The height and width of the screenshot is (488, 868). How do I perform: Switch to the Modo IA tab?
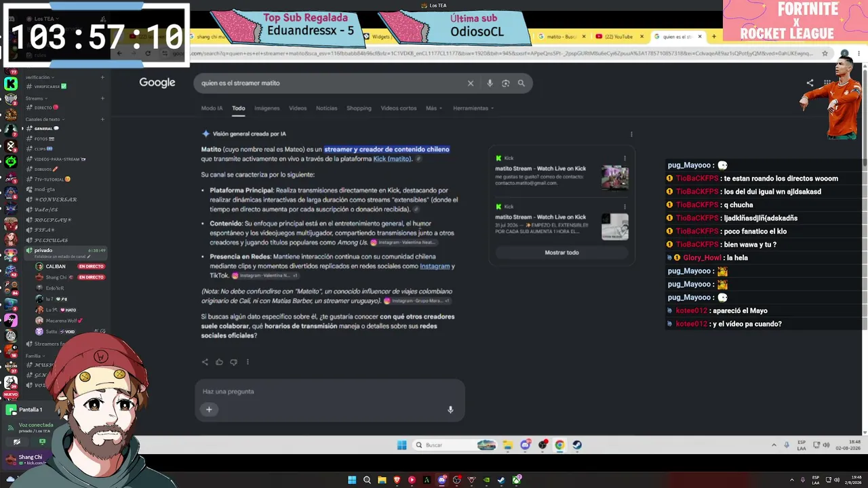(212, 108)
